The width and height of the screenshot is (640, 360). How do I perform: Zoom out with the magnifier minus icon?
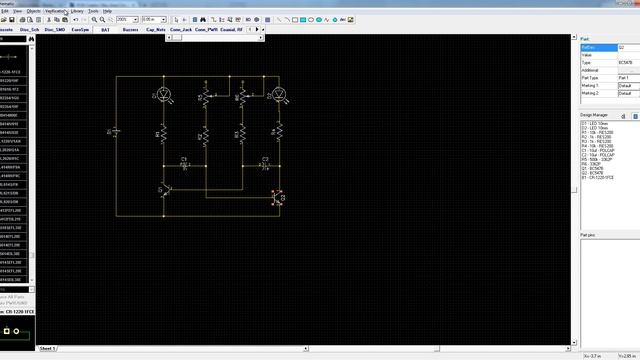point(102,20)
